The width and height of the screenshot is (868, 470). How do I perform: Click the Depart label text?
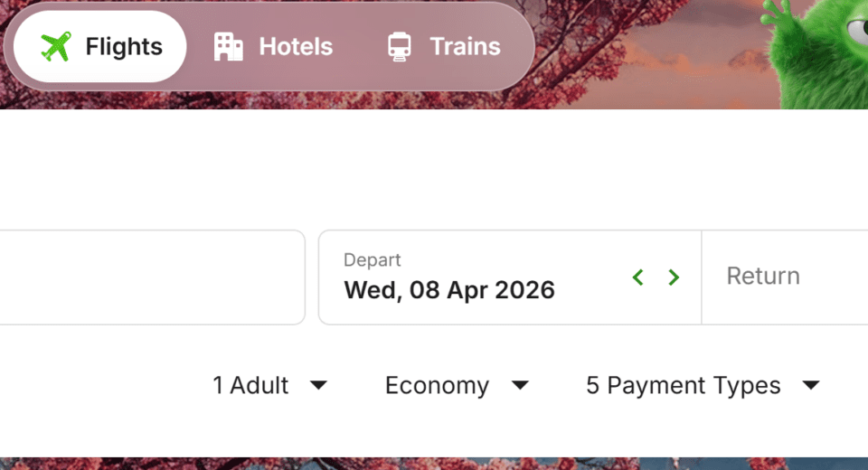click(373, 260)
